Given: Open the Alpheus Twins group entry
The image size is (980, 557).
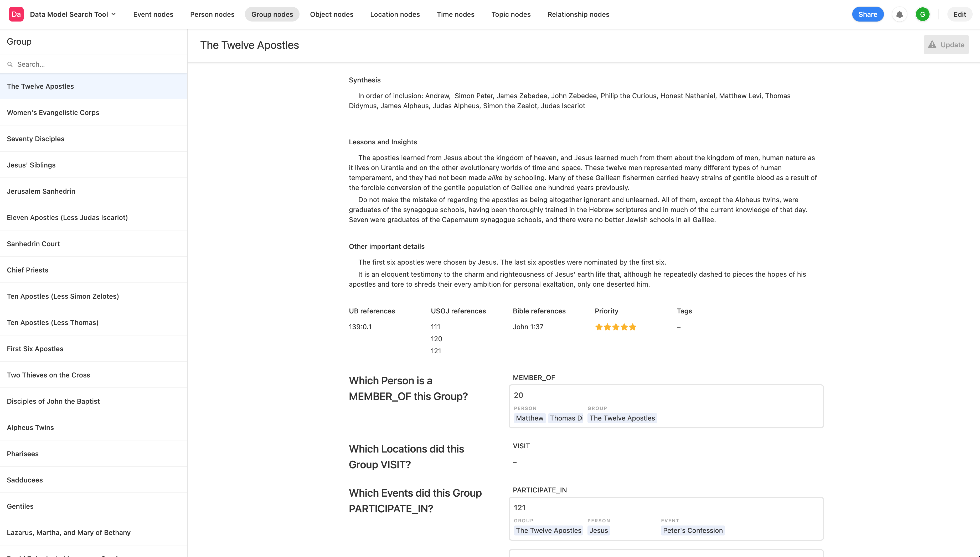Looking at the screenshot, I should coord(94,427).
